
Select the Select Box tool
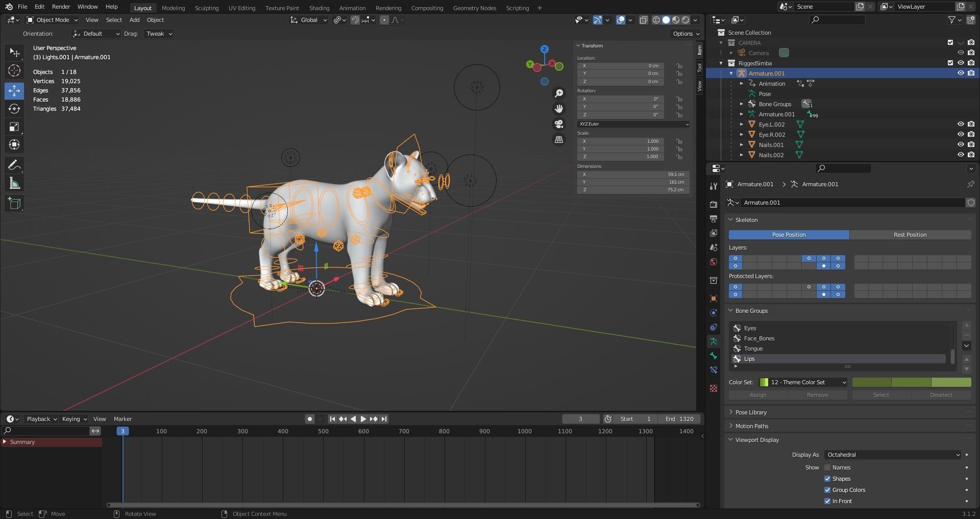pos(14,53)
